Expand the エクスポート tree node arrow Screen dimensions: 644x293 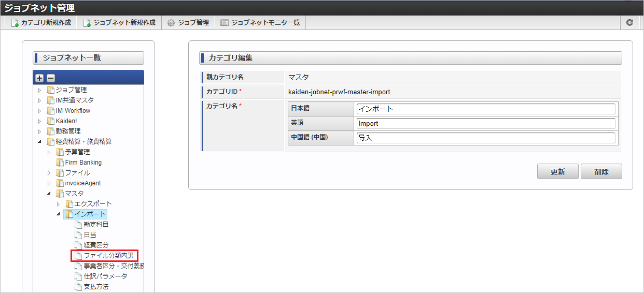tap(58, 204)
